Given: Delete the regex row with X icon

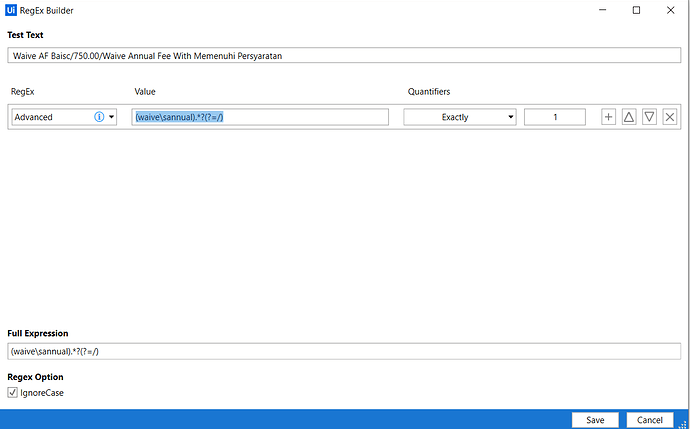Looking at the screenshot, I should click(x=670, y=117).
